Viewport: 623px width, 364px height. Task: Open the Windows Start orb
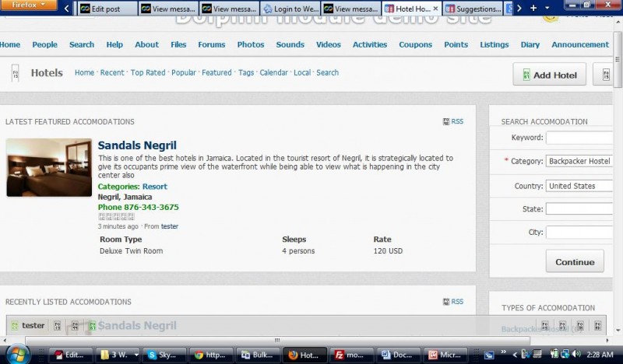click(16, 355)
